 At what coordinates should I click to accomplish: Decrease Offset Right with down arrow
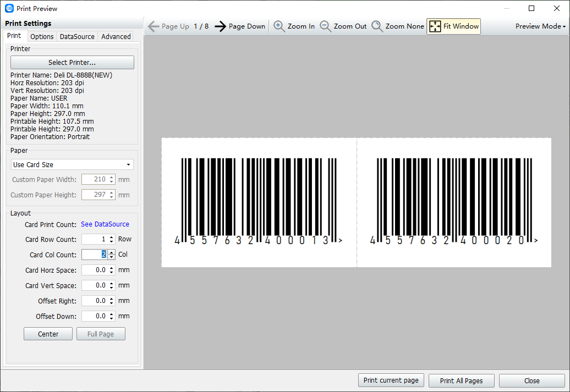pos(112,303)
